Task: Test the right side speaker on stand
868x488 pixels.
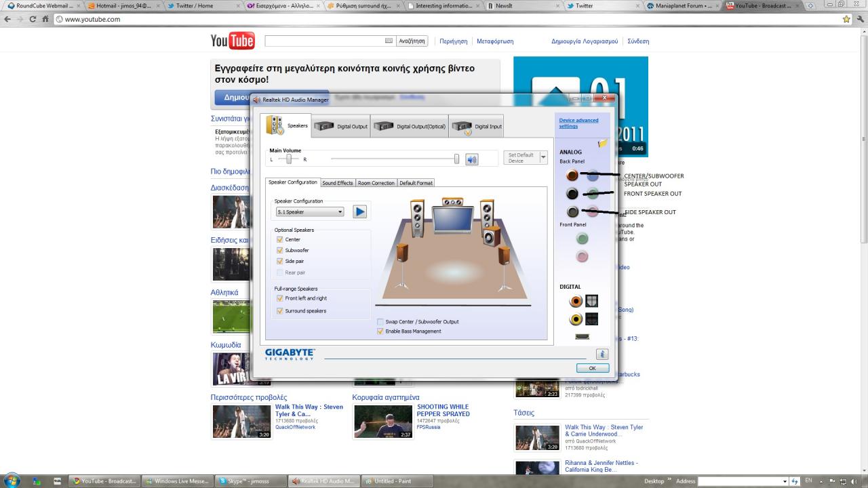Action: pyautogui.click(x=503, y=256)
